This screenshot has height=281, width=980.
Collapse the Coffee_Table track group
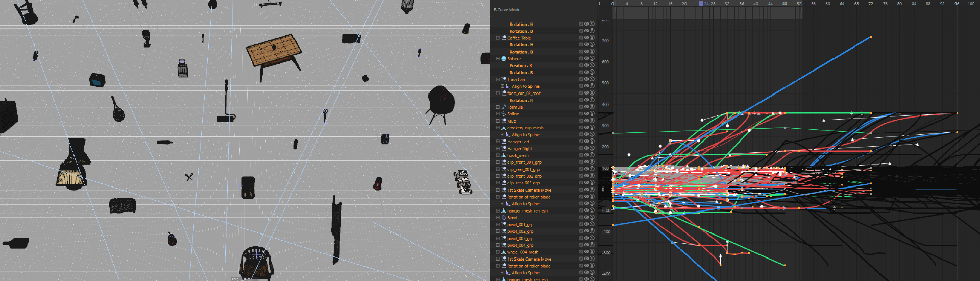tap(498, 38)
